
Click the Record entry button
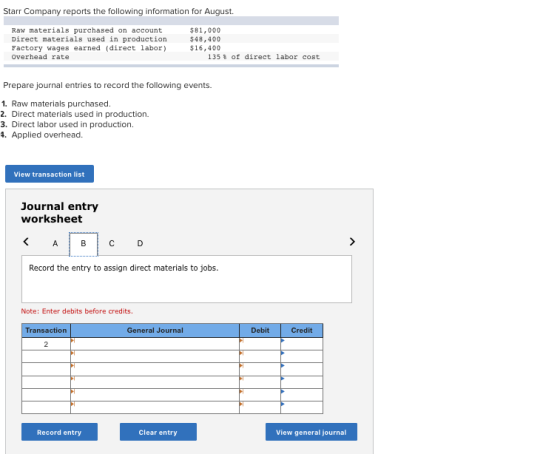point(59,432)
